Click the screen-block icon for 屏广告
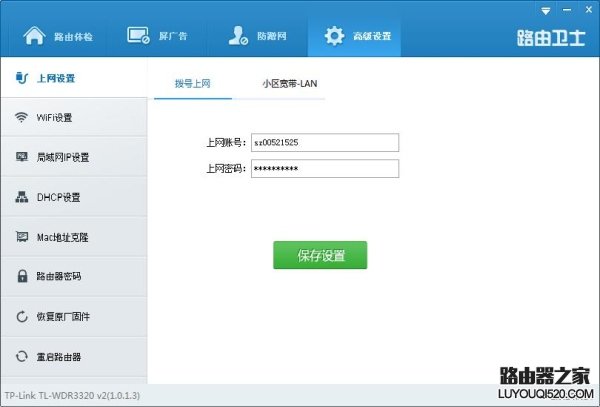Viewport: 600px width, 407px height. (x=138, y=35)
